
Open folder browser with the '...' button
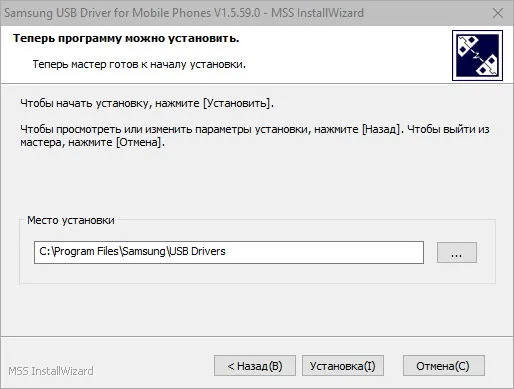point(457,252)
